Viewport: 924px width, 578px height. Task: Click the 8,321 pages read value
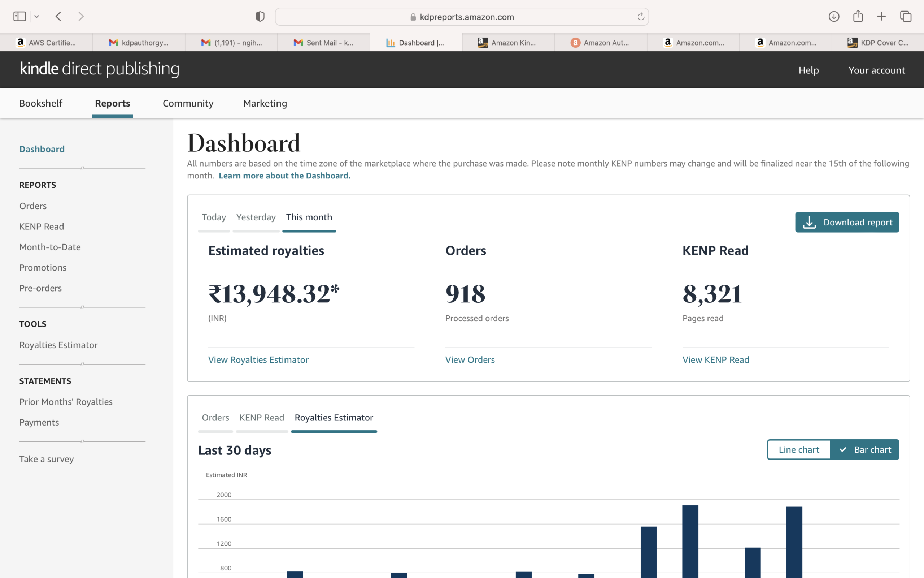click(x=712, y=294)
